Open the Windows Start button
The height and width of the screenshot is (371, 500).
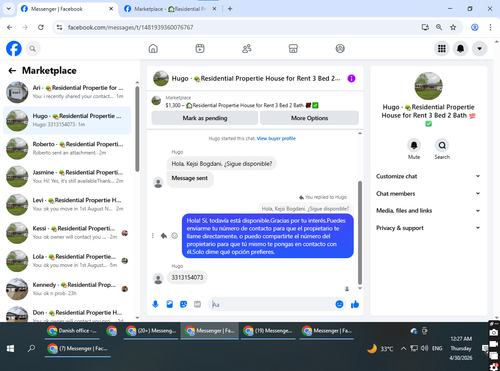(10, 348)
